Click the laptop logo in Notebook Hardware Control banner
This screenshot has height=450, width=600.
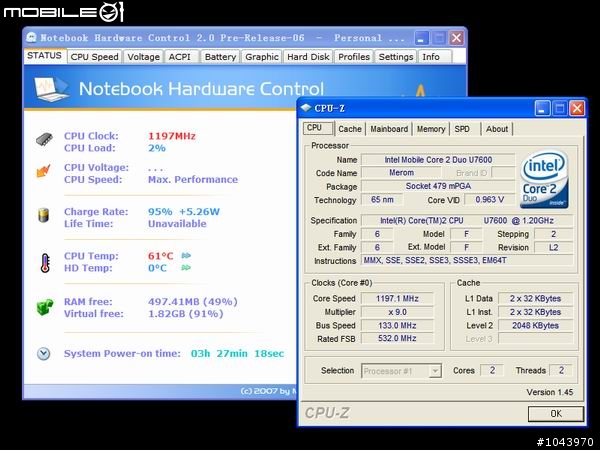pyautogui.click(x=51, y=89)
